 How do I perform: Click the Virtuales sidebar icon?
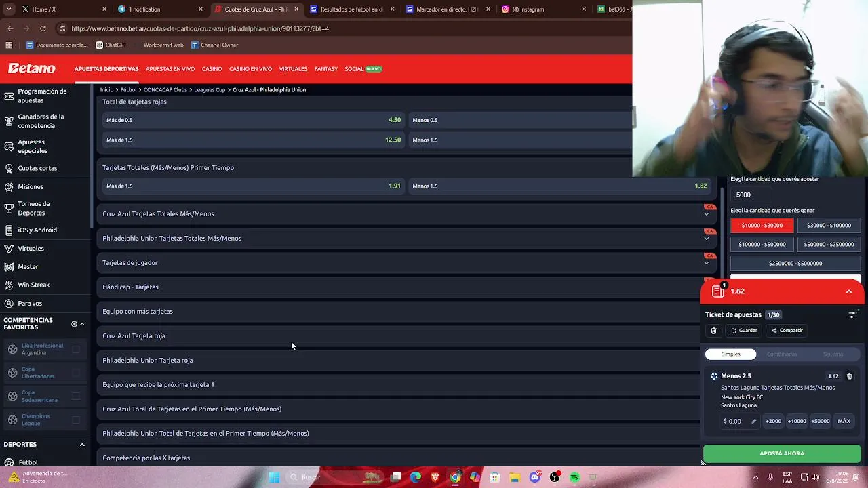[9, 248]
